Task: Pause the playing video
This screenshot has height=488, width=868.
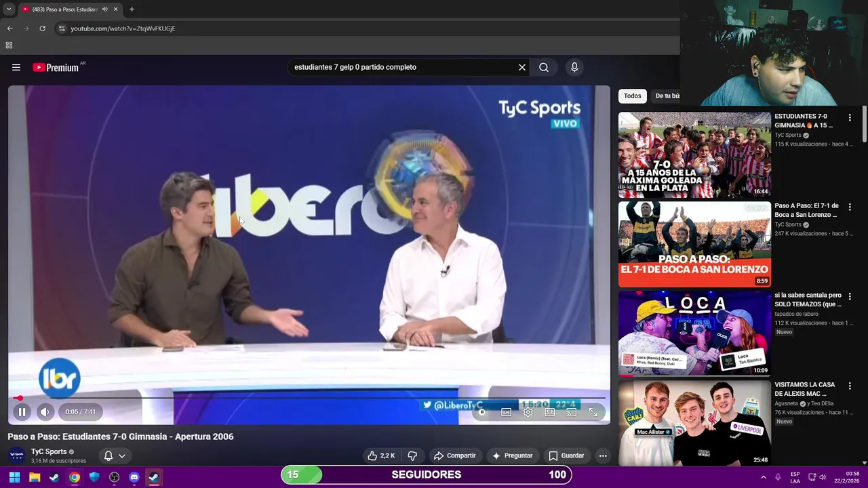Action: click(22, 411)
